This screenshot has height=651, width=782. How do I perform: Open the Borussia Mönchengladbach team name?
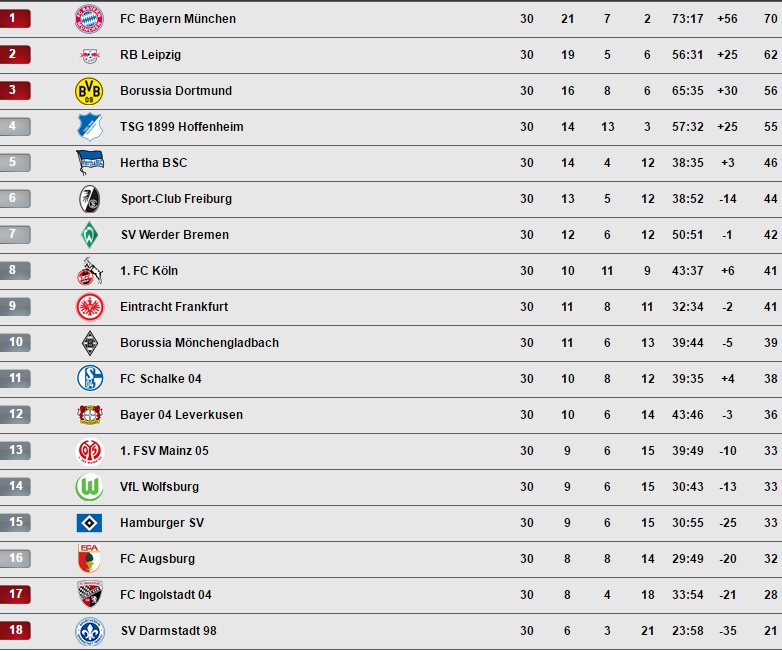(x=199, y=343)
